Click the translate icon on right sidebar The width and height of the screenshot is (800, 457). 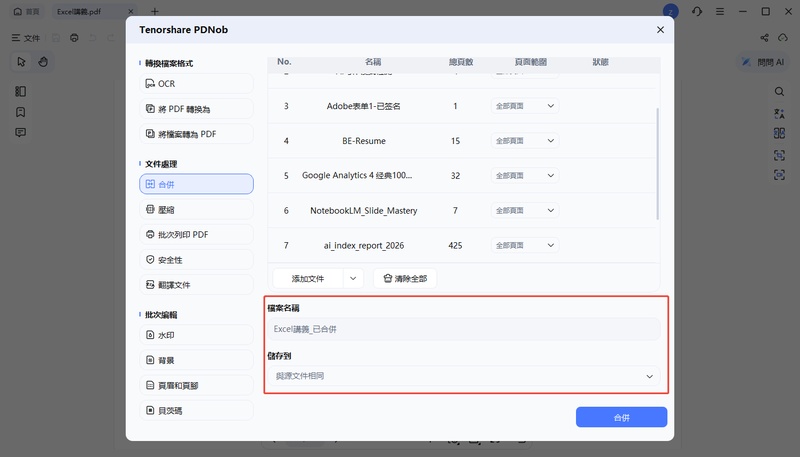point(779,113)
